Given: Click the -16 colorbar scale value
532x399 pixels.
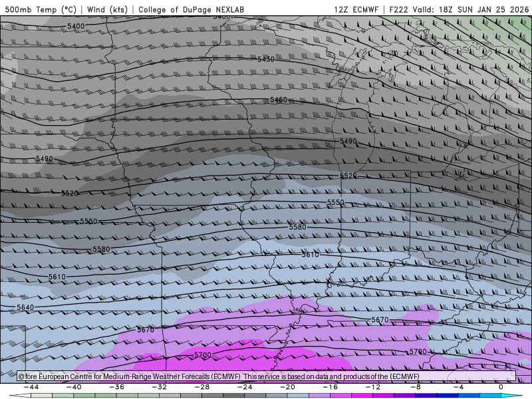Looking at the screenshot, I should (331, 387).
